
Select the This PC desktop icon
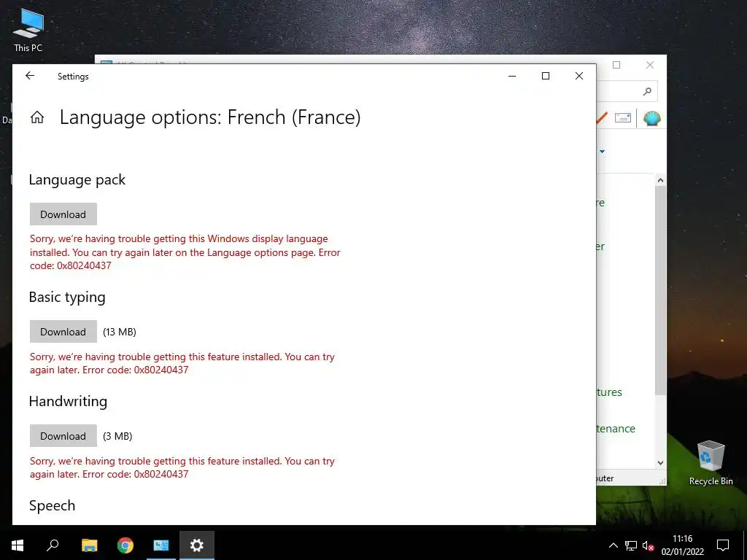(28, 29)
